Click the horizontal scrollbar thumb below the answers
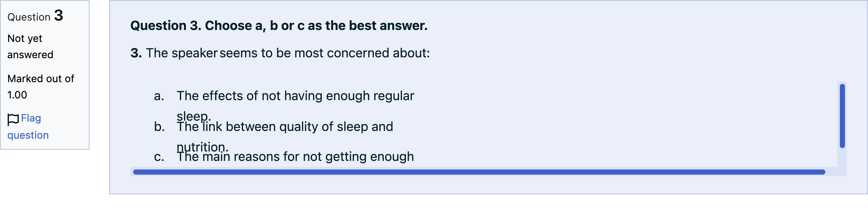Image resolution: width=868 pixels, height=208 pixels. click(479, 172)
